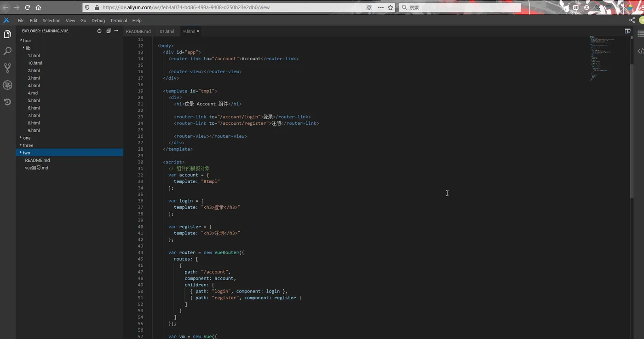
Task: Select the 9.html editor tab
Action: (x=189, y=31)
